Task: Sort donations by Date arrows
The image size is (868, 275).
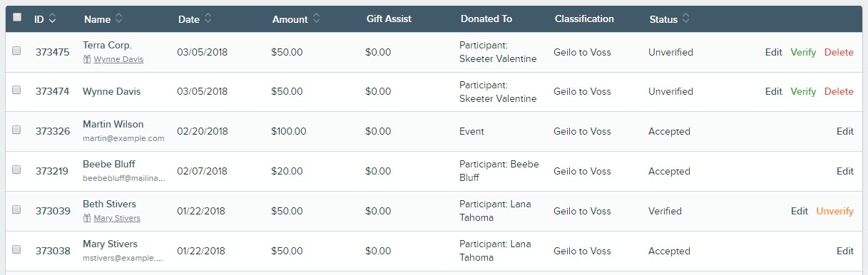Action: 208,19
